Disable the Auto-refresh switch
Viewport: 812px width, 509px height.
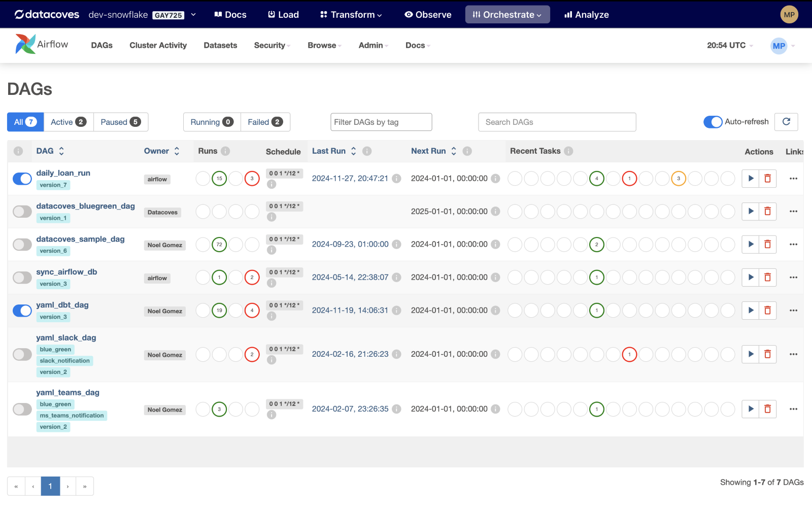[x=713, y=122]
